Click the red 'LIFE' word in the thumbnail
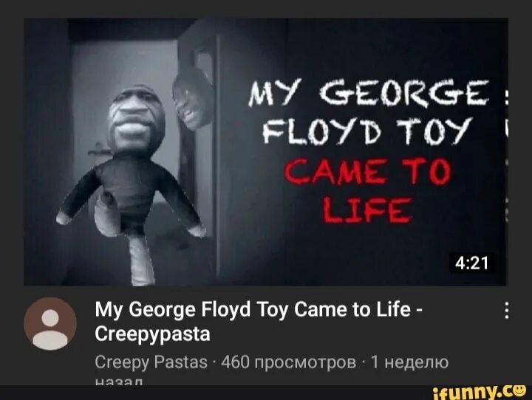Screen dimensions: 532x400 point(368,210)
